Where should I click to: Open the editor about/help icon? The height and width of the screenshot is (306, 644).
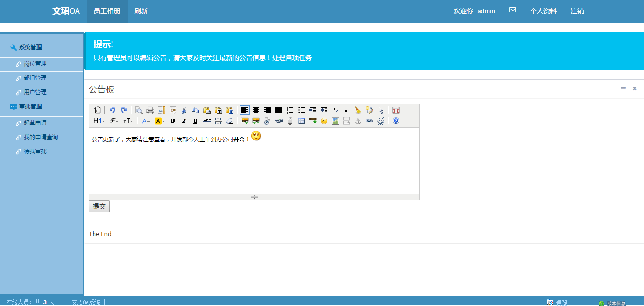pyautogui.click(x=396, y=121)
